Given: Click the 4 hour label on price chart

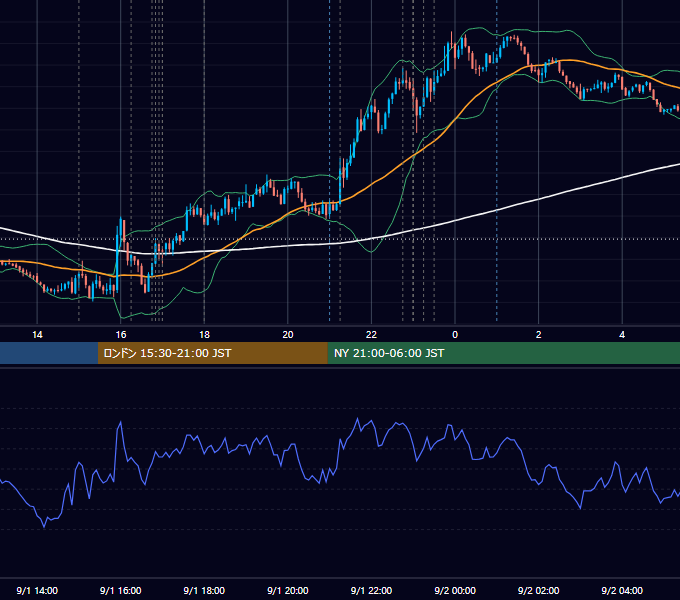Looking at the screenshot, I should [622, 335].
